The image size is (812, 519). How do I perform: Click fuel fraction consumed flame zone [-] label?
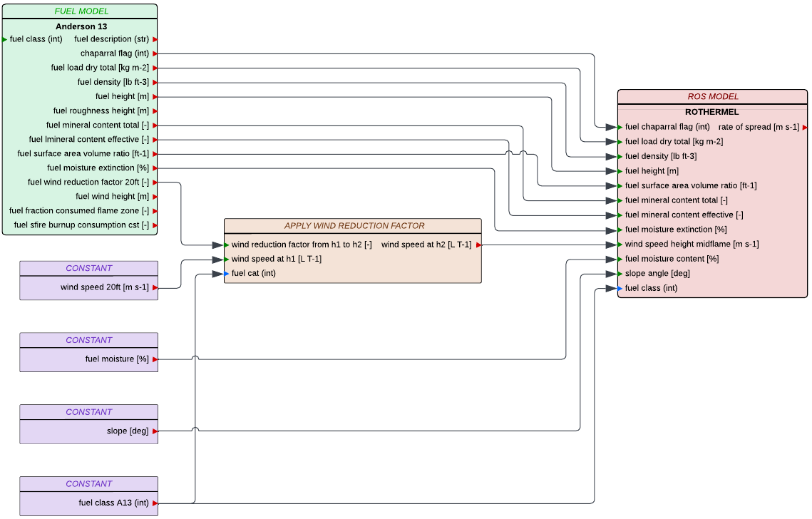pos(79,211)
